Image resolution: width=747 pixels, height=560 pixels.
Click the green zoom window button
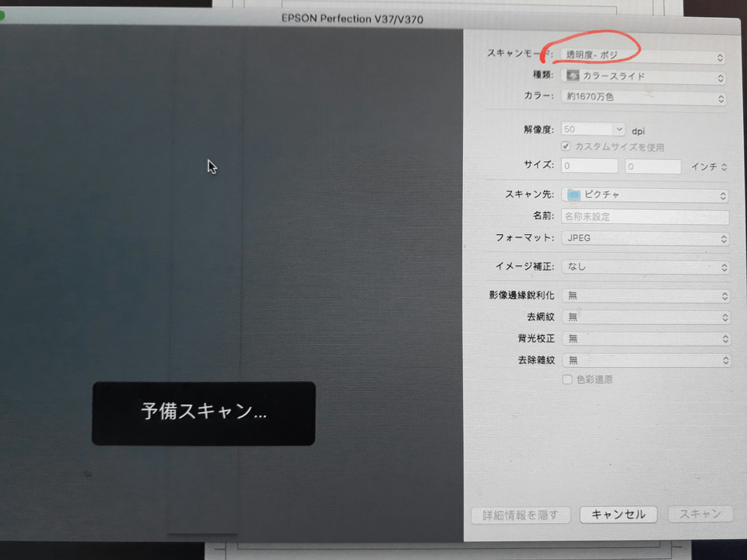1,16
